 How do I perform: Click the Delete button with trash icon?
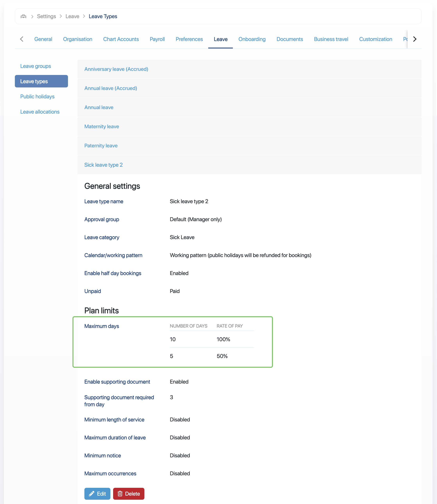click(129, 493)
